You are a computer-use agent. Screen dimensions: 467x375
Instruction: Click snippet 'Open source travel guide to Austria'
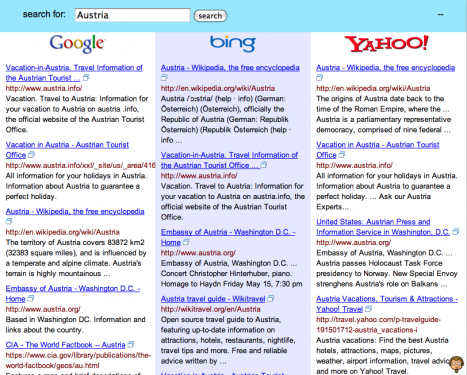pyautogui.click(x=221, y=319)
